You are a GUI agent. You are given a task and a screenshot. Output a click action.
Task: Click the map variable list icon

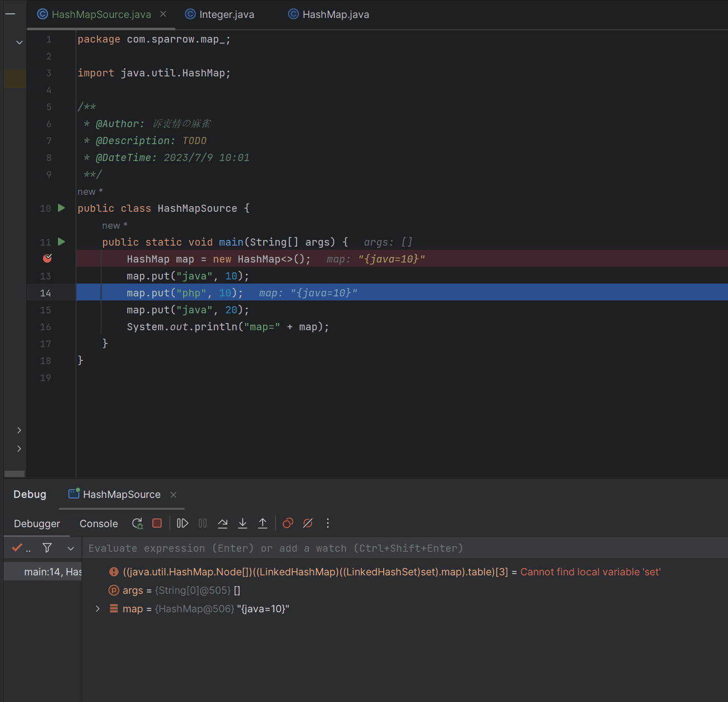(x=114, y=609)
